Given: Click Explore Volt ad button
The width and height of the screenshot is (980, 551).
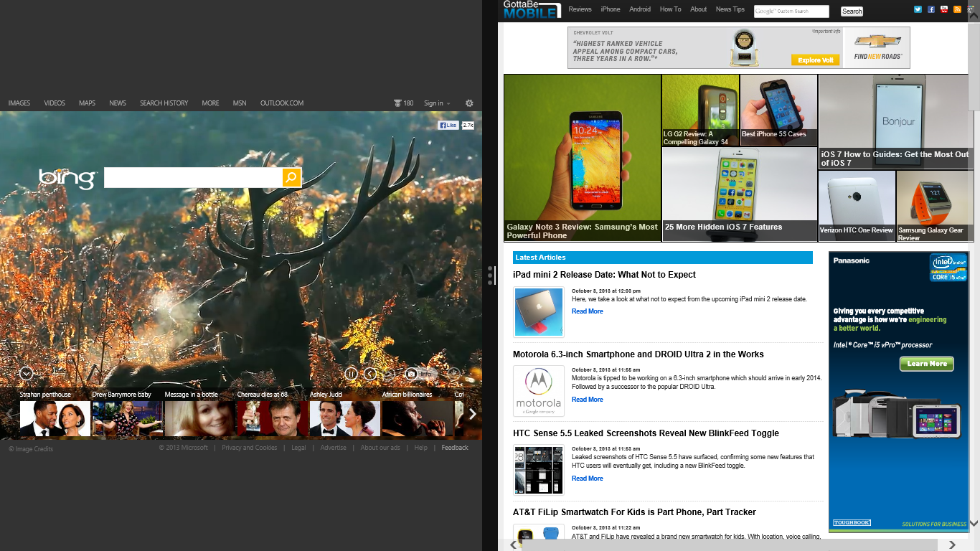Looking at the screenshot, I should pos(815,60).
